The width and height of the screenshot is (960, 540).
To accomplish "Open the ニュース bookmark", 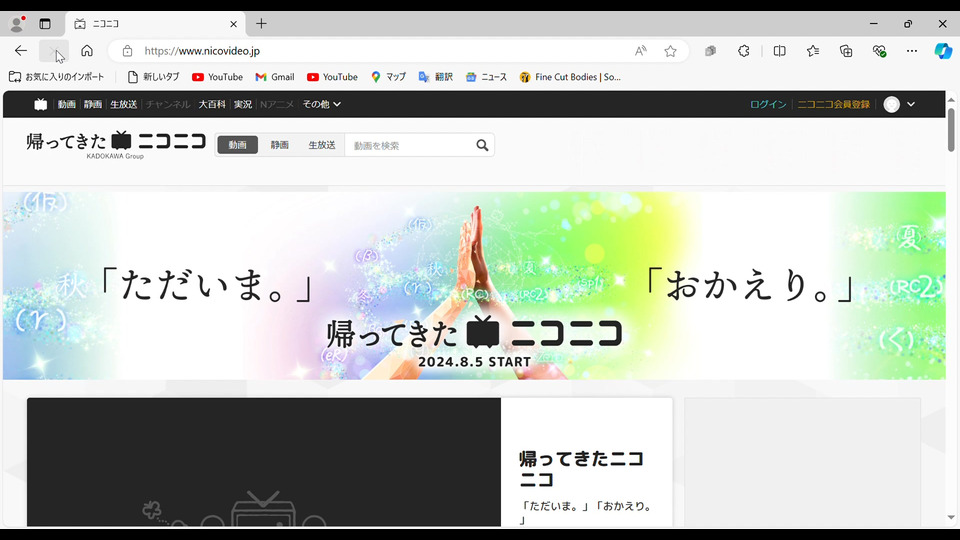I will point(486,77).
